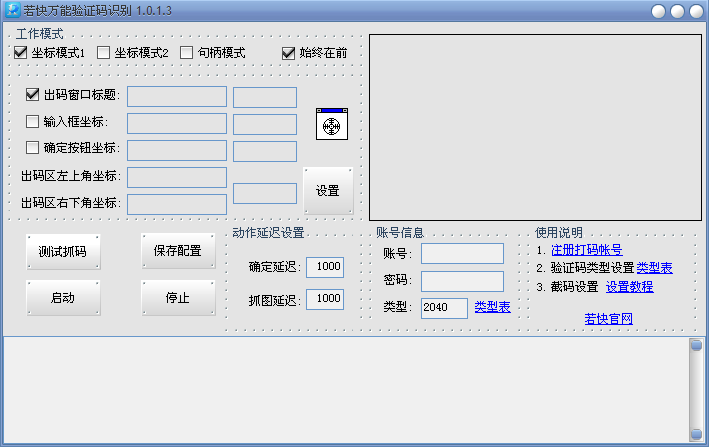The width and height of the screenshot is (709, 447).
Task: Focus the 出码窗口标题 first text field
Action: tap(177, 97)
